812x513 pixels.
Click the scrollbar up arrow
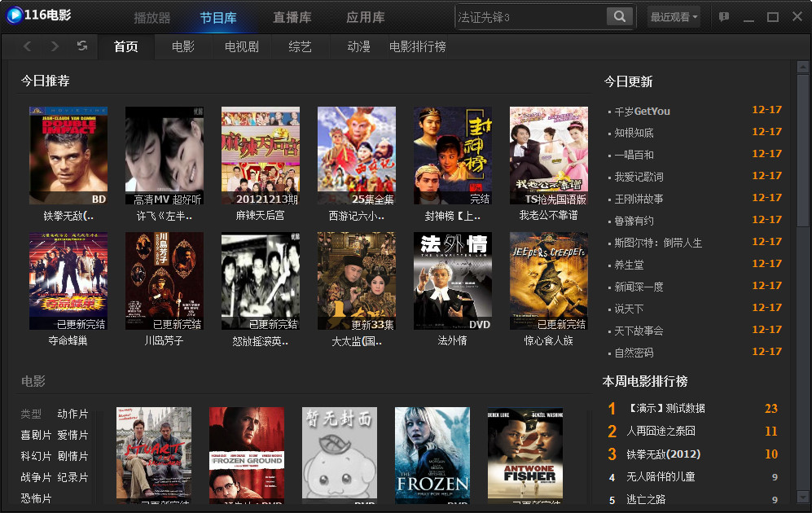coord(803,67)
